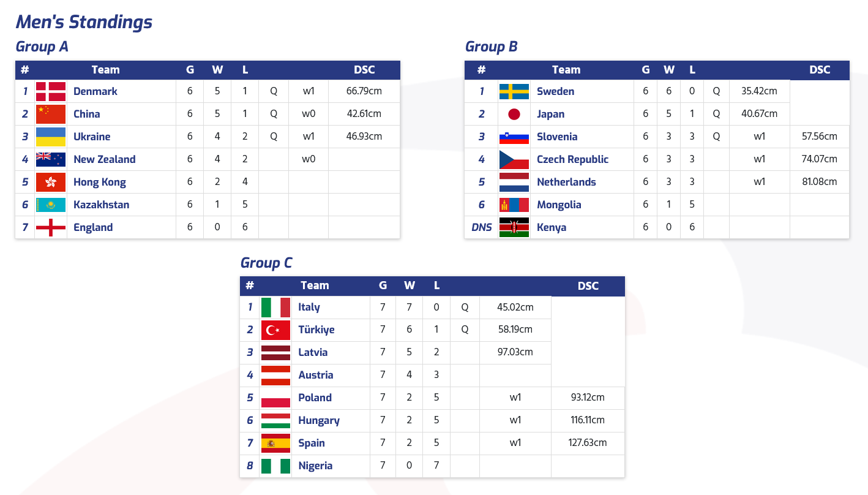
Task: Click the Spain flag in Group C
Action: 275,443
